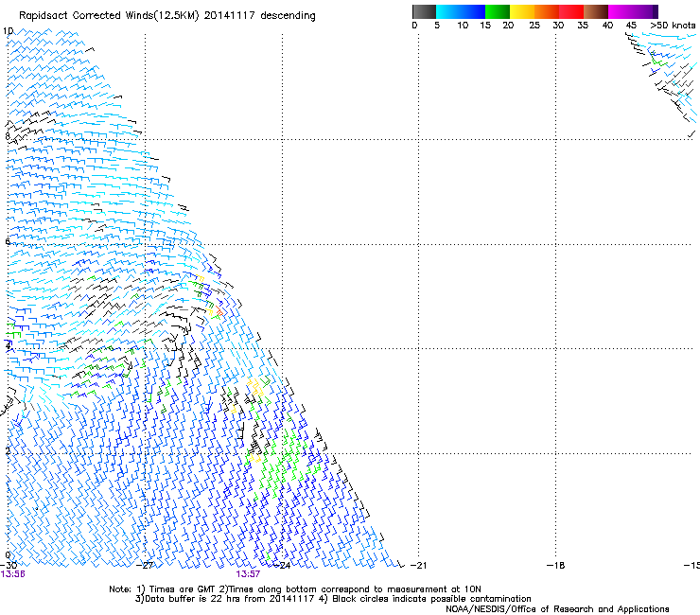Click the yellow 20-25 knots color band
Image resolution: width=700 pixels, height=615 pixels.
[x=522, y=11]
